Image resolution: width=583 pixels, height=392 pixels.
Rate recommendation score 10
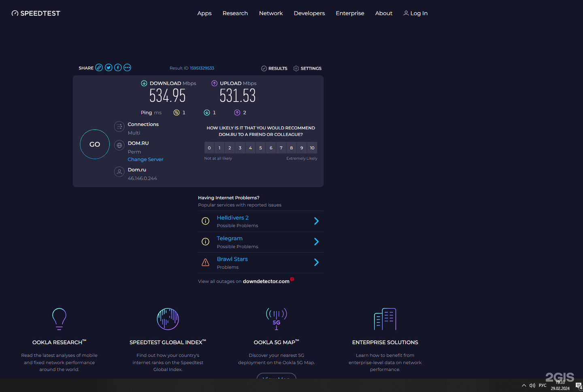coord(312,148)
